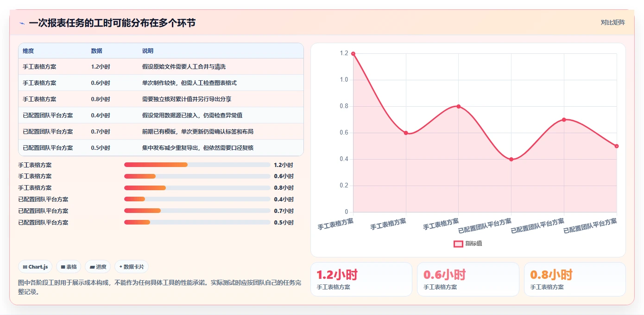Click the progress bar valued 0.4小时
The width and height of the screenshot is (644, 315).
point(197,199)
